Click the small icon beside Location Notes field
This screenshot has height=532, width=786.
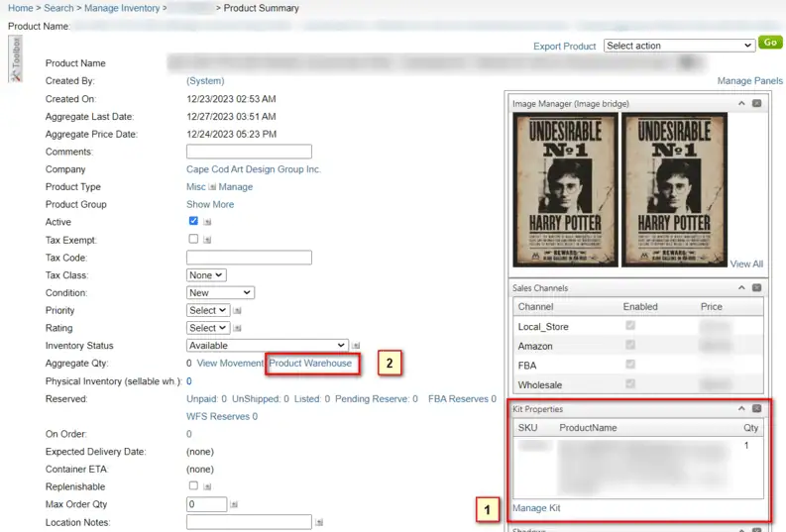click(319, 522)
